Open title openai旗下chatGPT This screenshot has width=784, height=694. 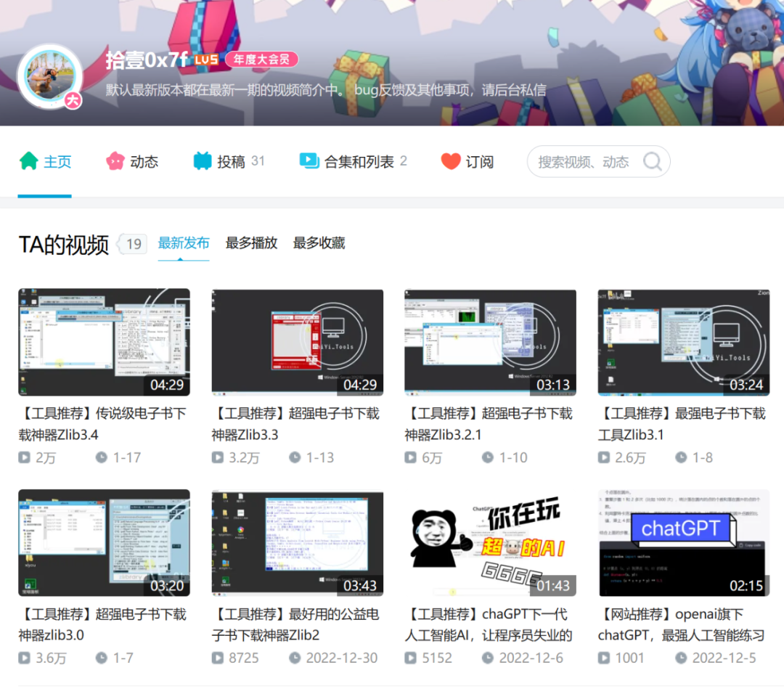coord(682,624)
